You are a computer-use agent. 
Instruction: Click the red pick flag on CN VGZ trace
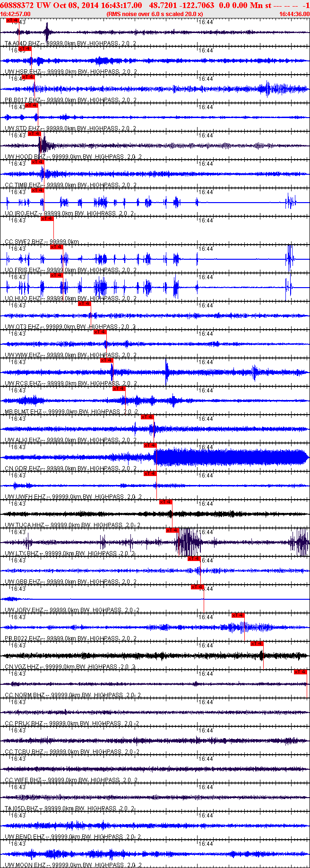point(257,644)
